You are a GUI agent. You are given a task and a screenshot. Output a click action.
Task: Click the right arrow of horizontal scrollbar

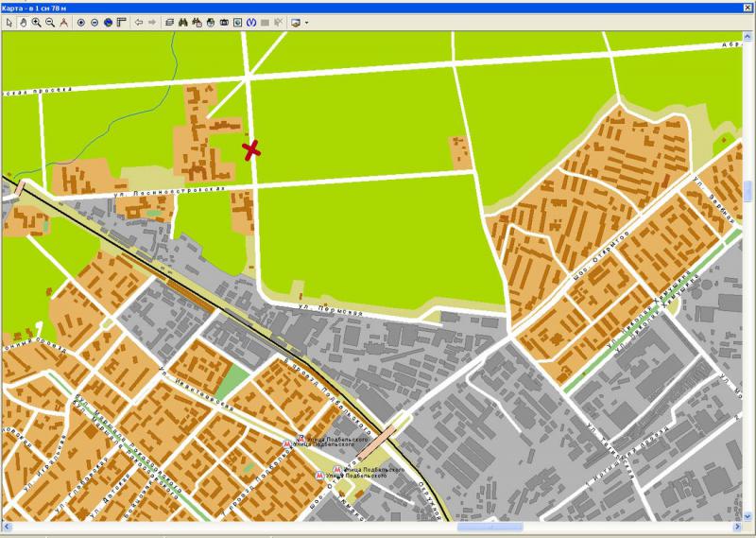click(738, 527)
